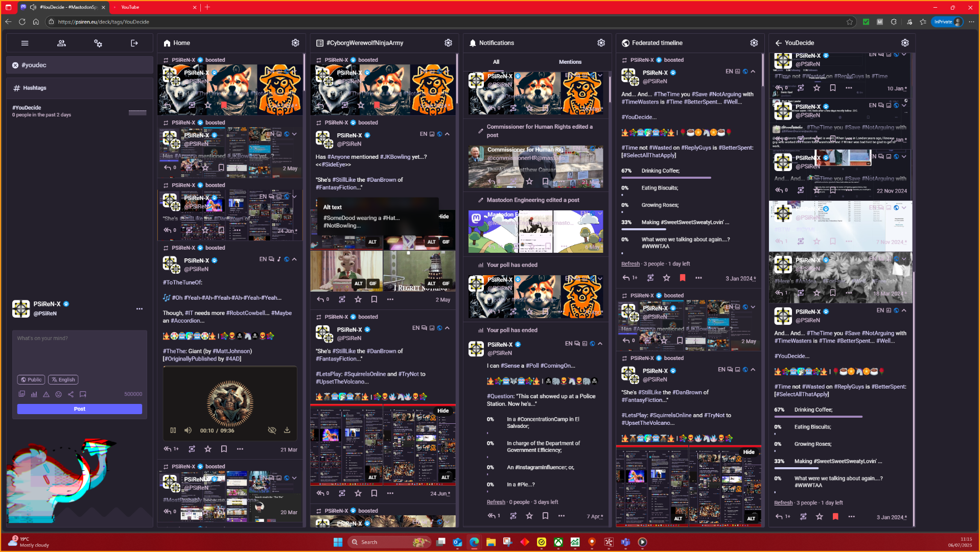Open preferences via the double-gears icon

pos(98,43)
